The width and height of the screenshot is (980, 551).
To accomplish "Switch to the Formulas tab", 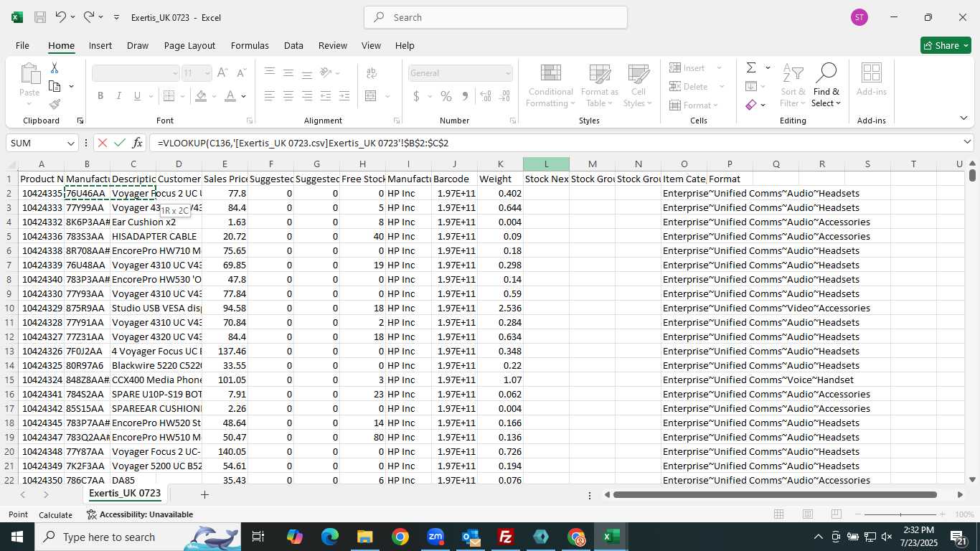I will [250, 45].
